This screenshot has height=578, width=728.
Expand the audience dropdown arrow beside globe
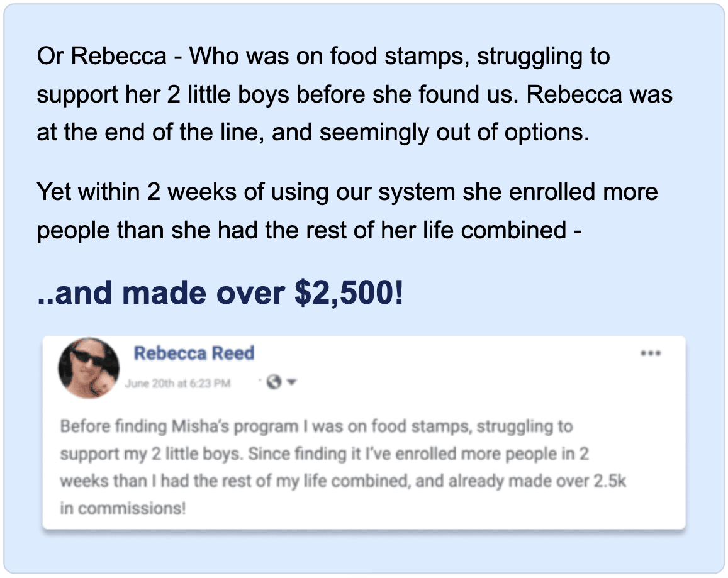click(292, 382)
